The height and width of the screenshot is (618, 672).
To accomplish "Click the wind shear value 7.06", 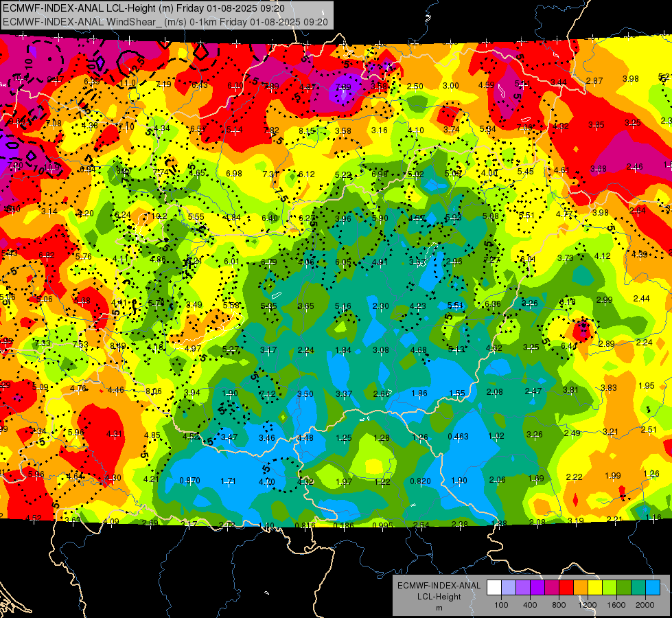I will pos(524,127).
